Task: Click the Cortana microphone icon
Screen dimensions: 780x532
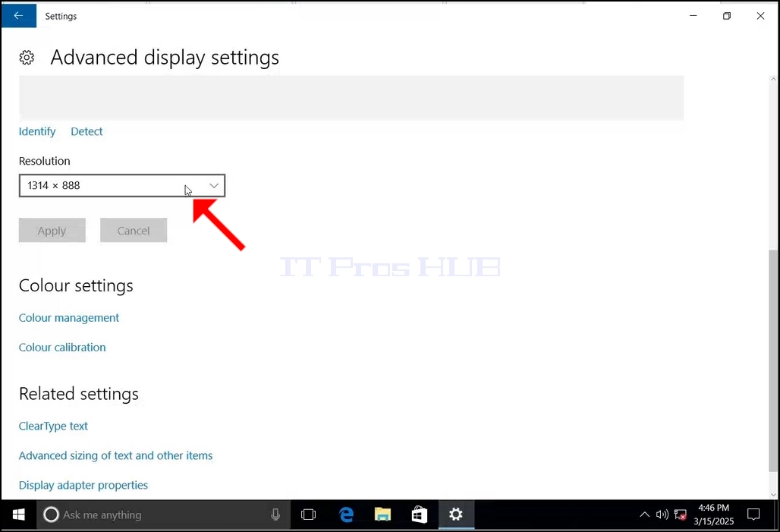Action: pos(275,515)
